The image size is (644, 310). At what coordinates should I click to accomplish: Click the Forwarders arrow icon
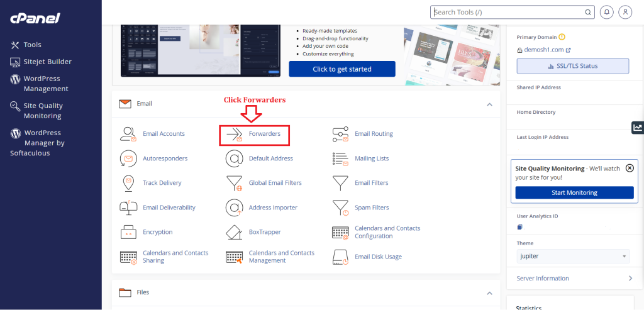[235, 135]
